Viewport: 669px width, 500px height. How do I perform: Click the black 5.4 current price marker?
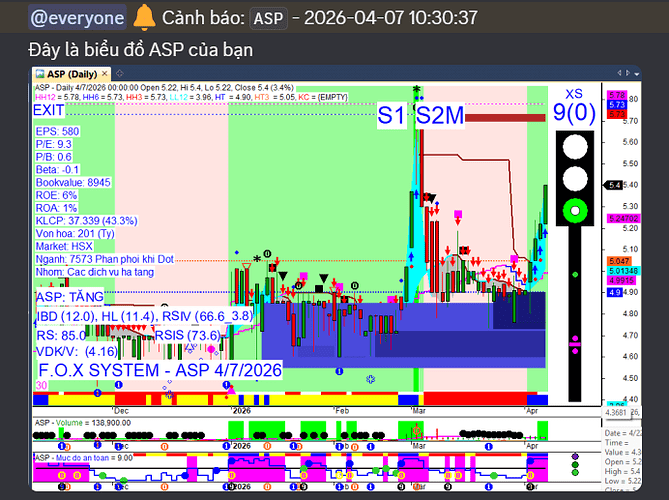(x=614, y=185)
